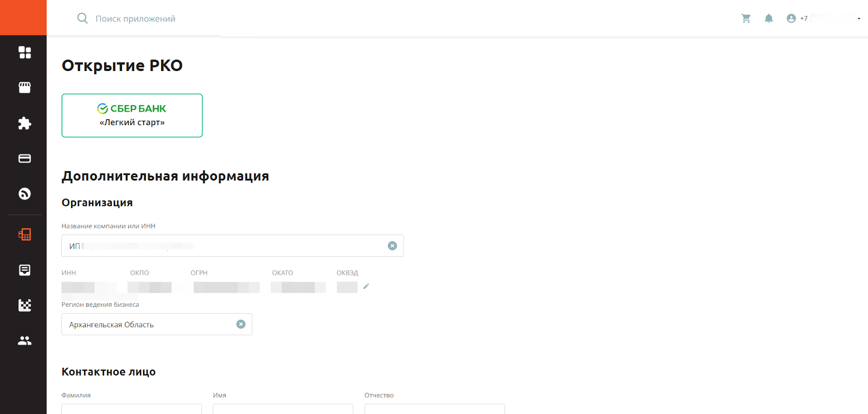The width and height of the screenshot is (868, 414).
Task: Click the «ОГРН» column label
Action: (199, 273)
